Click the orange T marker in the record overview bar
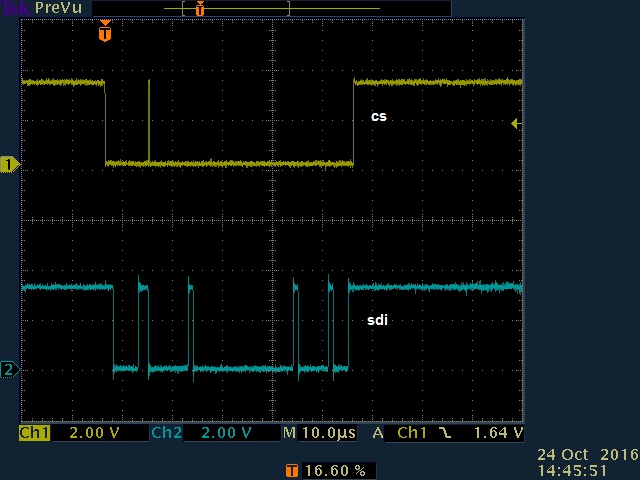This screenshot has width=640, height=480. pos(200,9)
